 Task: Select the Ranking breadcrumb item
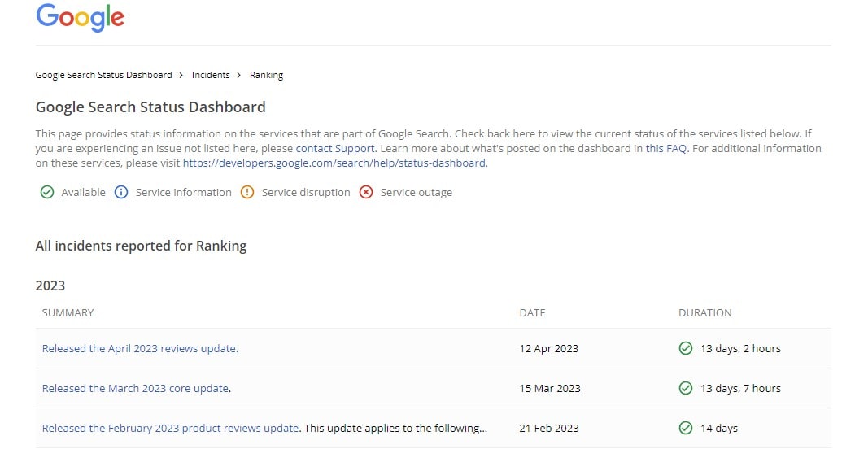[266, 75]
